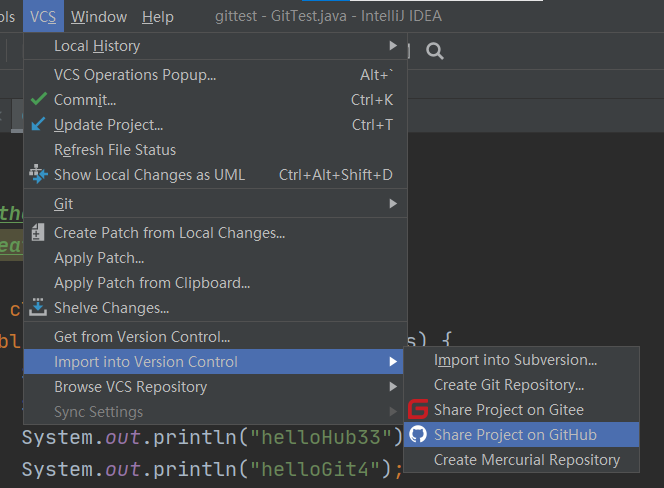The image size is (664, 488).
Task: Select Import into Version Control entry
Action: 214,362
